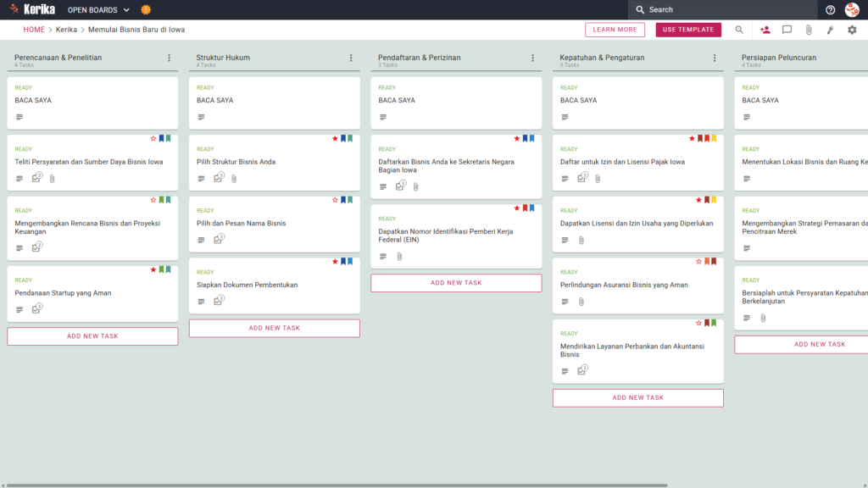Open checklist icon on Daftar untuk Izin card
This screenshot has height=488, width=868.
pos(582,178)
